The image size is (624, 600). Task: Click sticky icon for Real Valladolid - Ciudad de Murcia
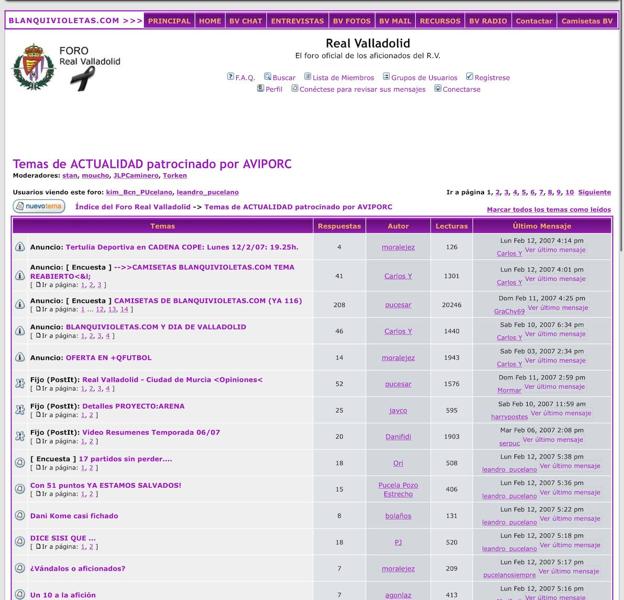tap(20, 383)
